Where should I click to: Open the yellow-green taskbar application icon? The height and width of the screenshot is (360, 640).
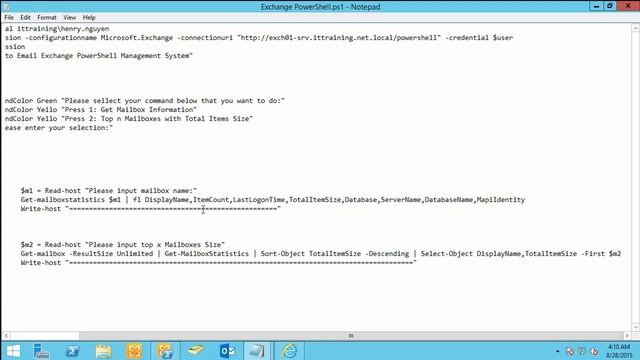[x=196, y=351]
